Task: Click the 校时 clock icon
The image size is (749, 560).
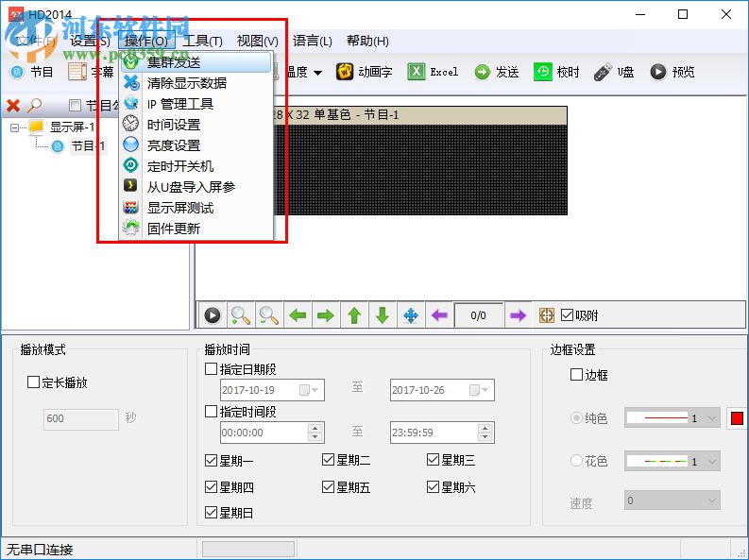Action: coord(543,72)
